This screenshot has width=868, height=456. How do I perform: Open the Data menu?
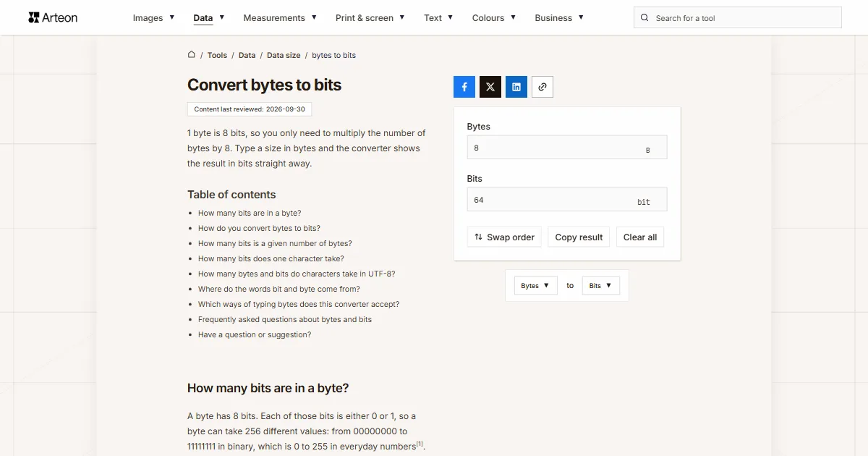click(209, 18)
